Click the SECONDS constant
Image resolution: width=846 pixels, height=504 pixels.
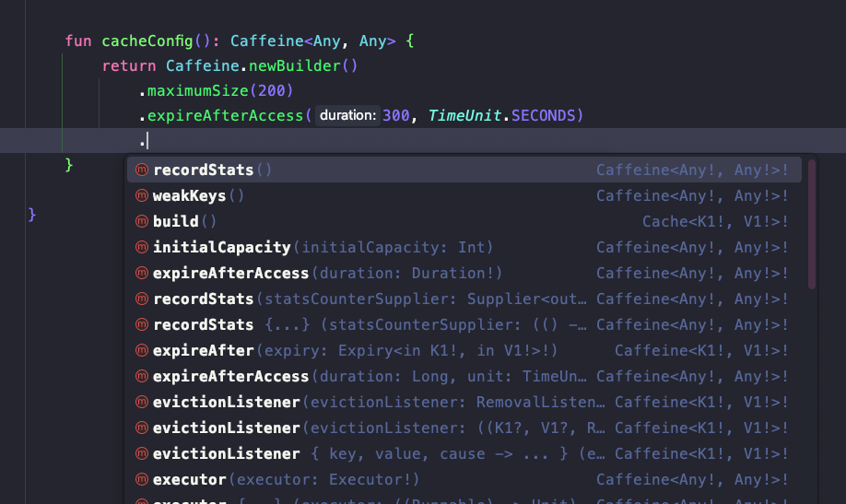544,115
